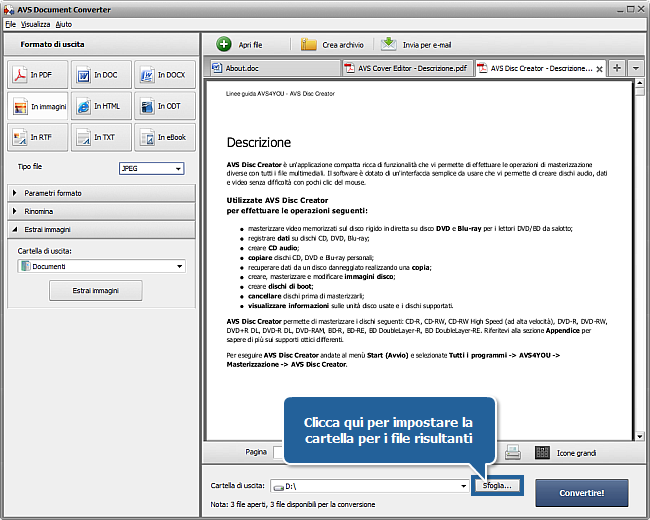Switch to the About.doc tab

pyautogui.click(x=275, y=68)
